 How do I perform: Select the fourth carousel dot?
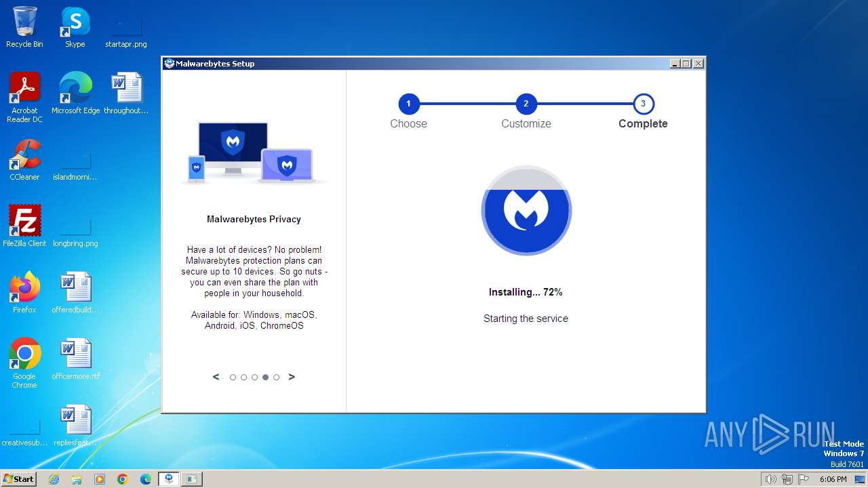coord(265,378)
